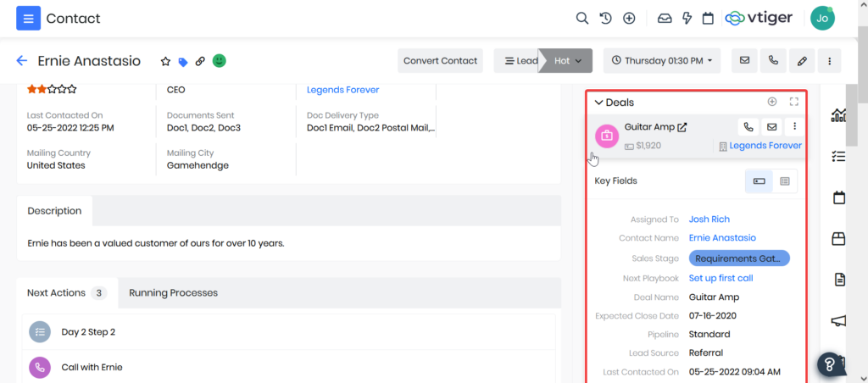This screenshot has width=868, height=383.
Task: Open the analytics chart icon in right sidebar
Action: [x=839, y=115]
